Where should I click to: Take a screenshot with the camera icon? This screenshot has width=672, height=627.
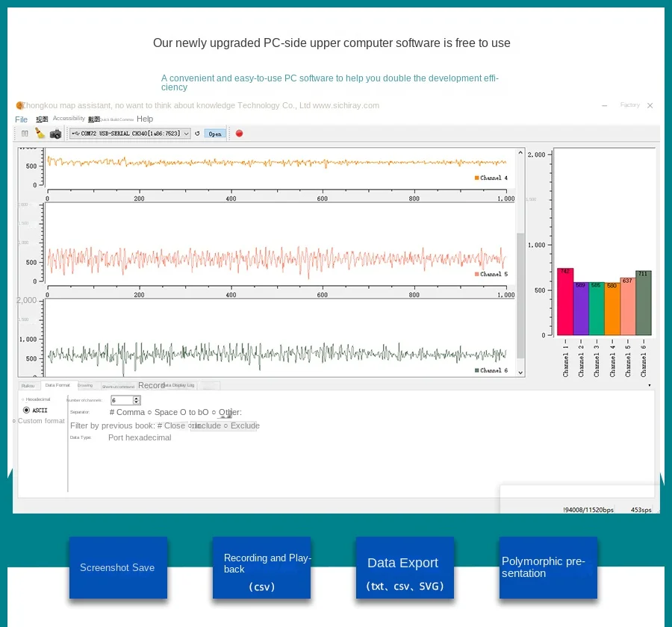point(55,134)
